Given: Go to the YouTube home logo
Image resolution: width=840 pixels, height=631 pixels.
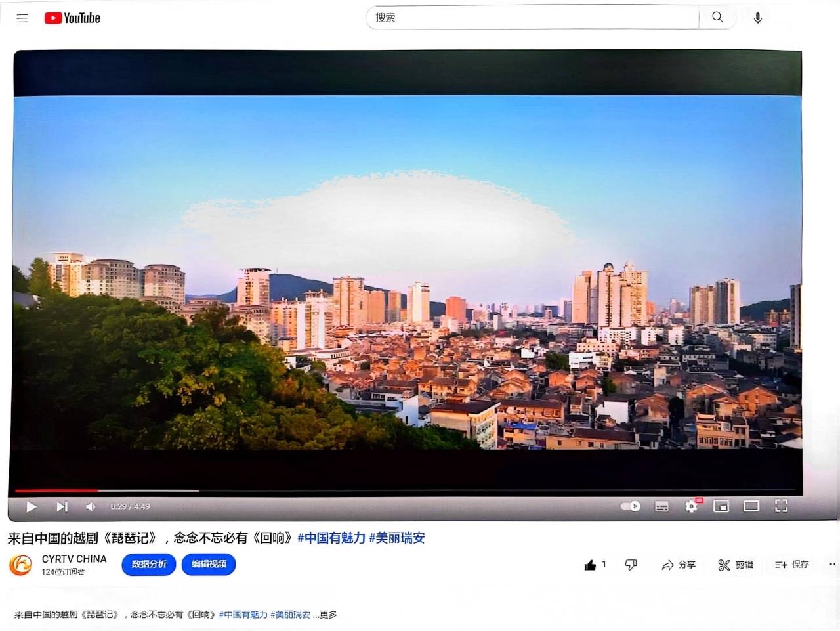Looking at the screenshot, I should tap(72, 18).
